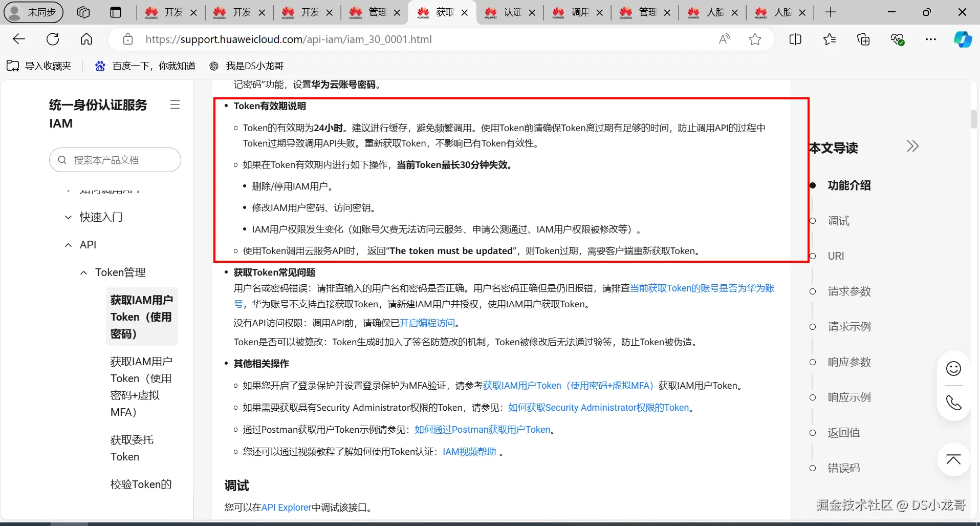Expand the 快速入门 section
980x526 pixels.
68,217
